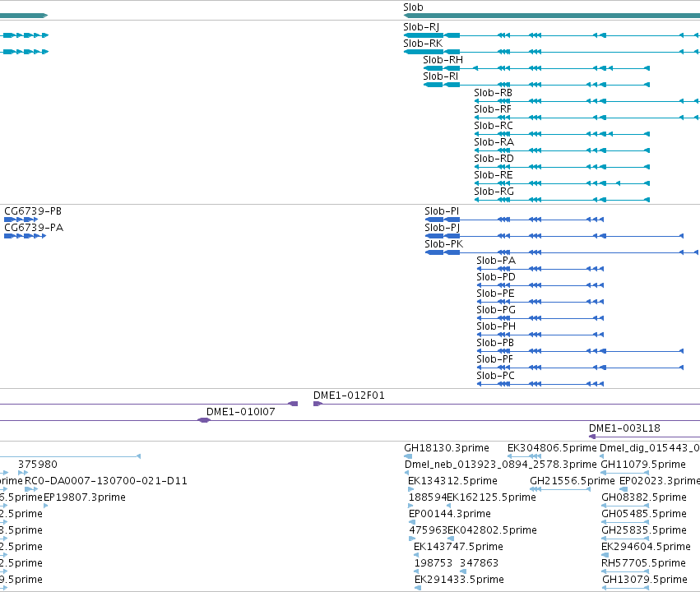Select the Slob gene bar
The height and width of the screenshot is (592, 700).
[x=551, y=16]
